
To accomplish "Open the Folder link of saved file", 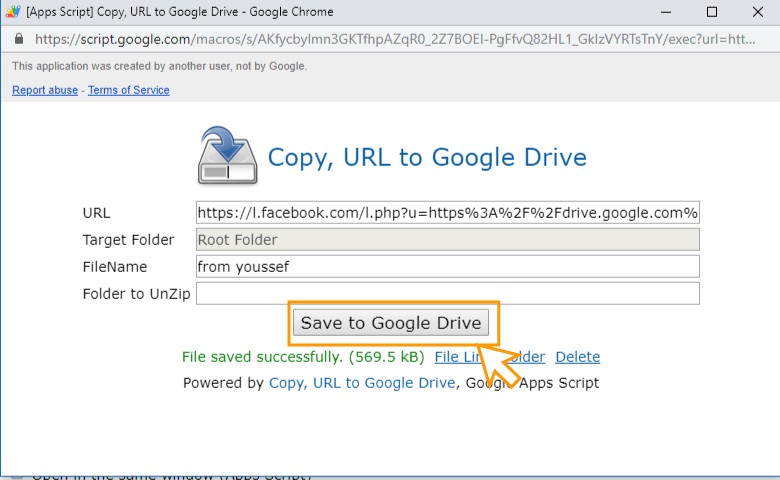I will [x=532, y=357].
